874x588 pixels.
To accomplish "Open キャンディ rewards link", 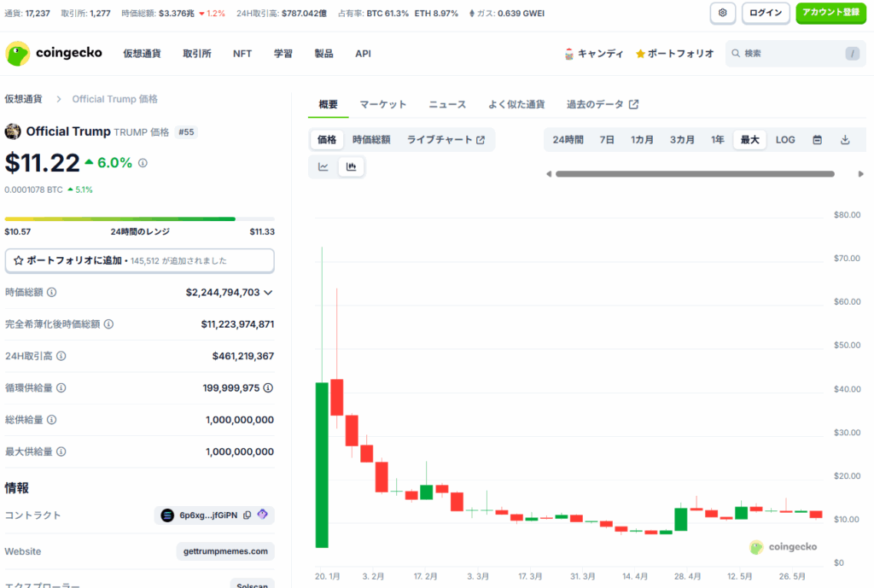I will tap(594, 54).
